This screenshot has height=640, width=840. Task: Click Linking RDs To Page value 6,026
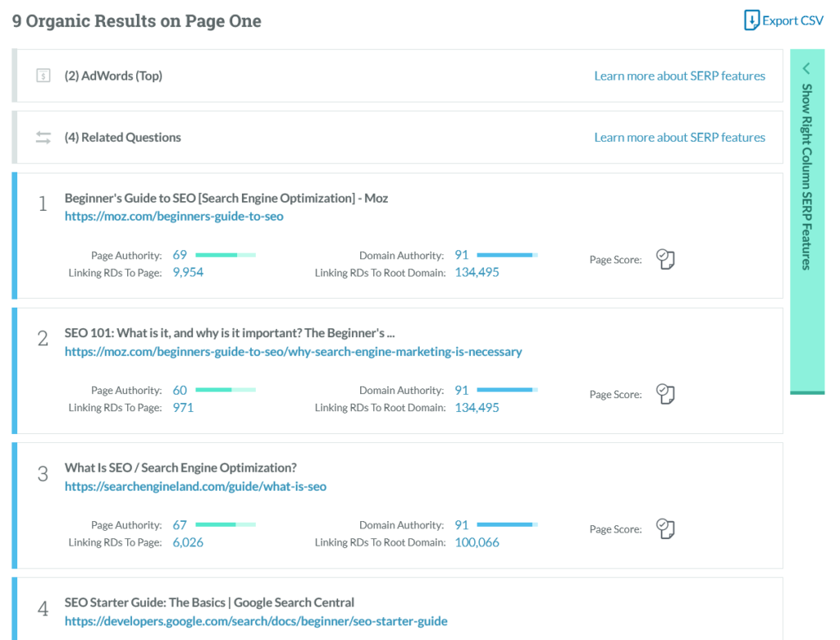188,542
